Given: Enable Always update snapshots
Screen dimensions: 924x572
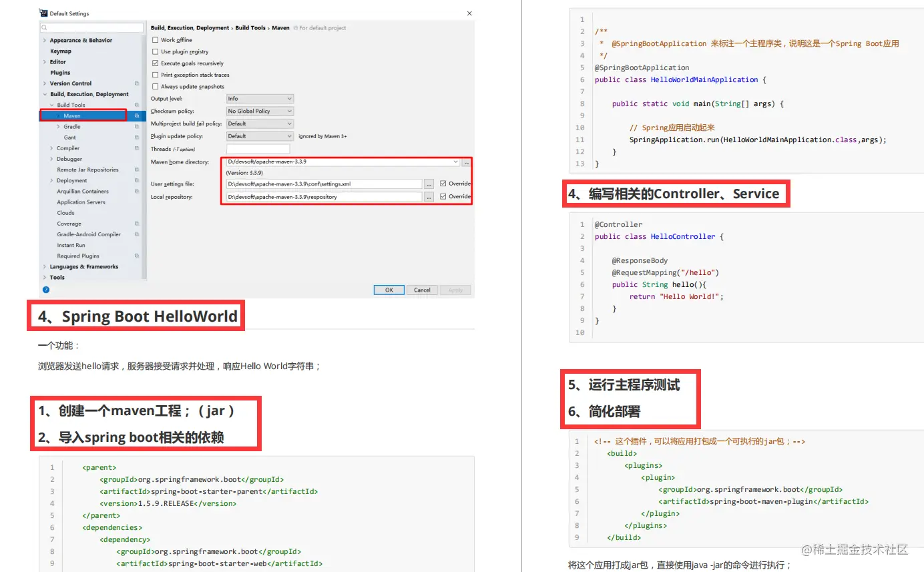Looking at the screenshot, I should point(156,87).
